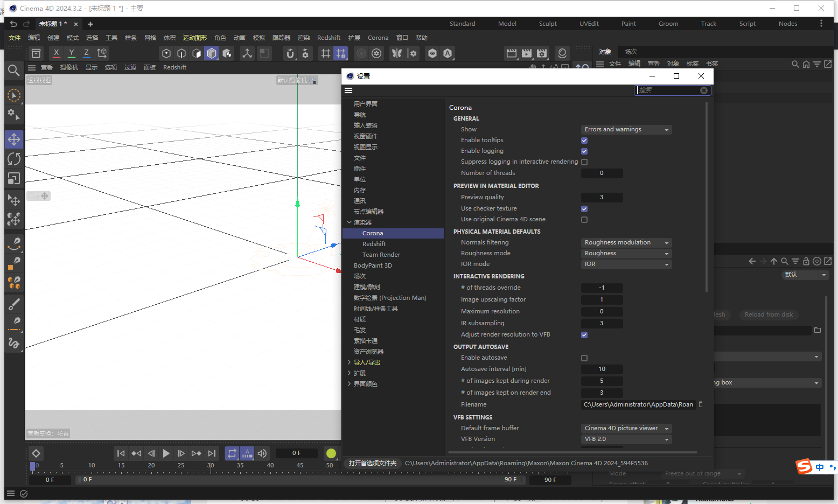Click the brush paint tool icon
This screenshot has width=838, height=504.
[14, 305]
